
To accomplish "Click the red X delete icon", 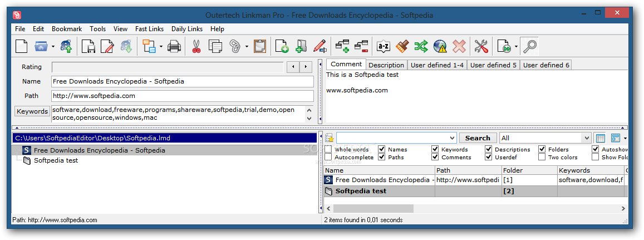I will click(459, 46).
